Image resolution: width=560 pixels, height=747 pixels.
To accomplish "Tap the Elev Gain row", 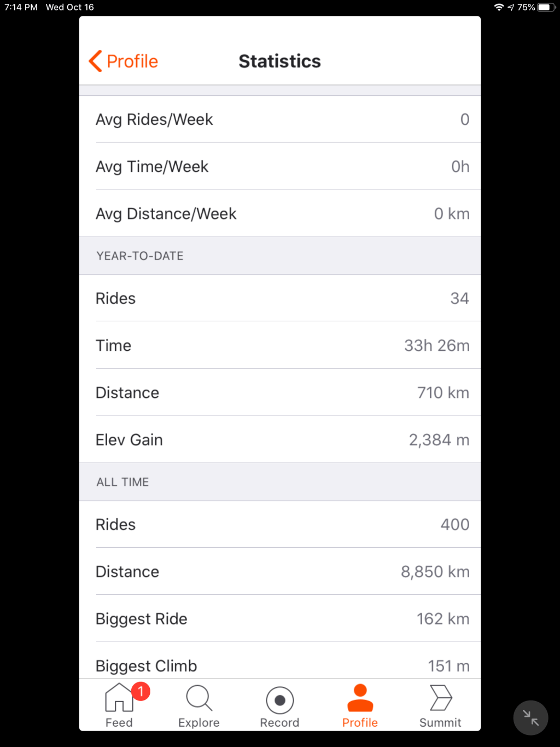I will 280,439.
